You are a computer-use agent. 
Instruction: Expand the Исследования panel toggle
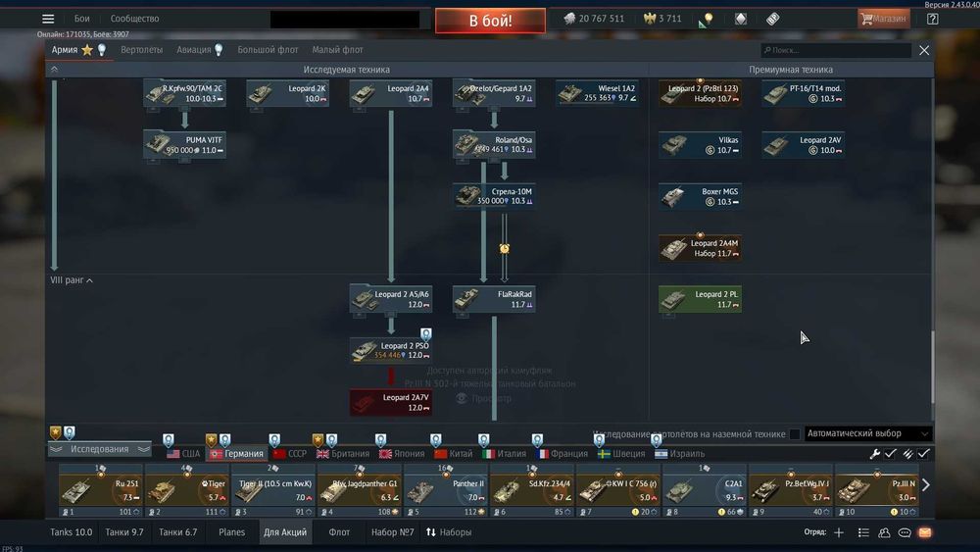99,449
